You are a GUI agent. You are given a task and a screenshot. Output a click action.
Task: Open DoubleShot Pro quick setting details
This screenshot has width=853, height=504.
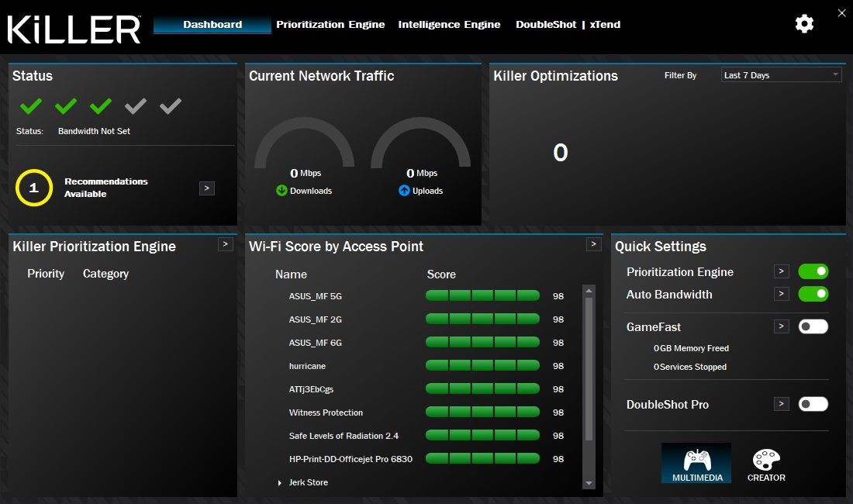tap(781, 404)
